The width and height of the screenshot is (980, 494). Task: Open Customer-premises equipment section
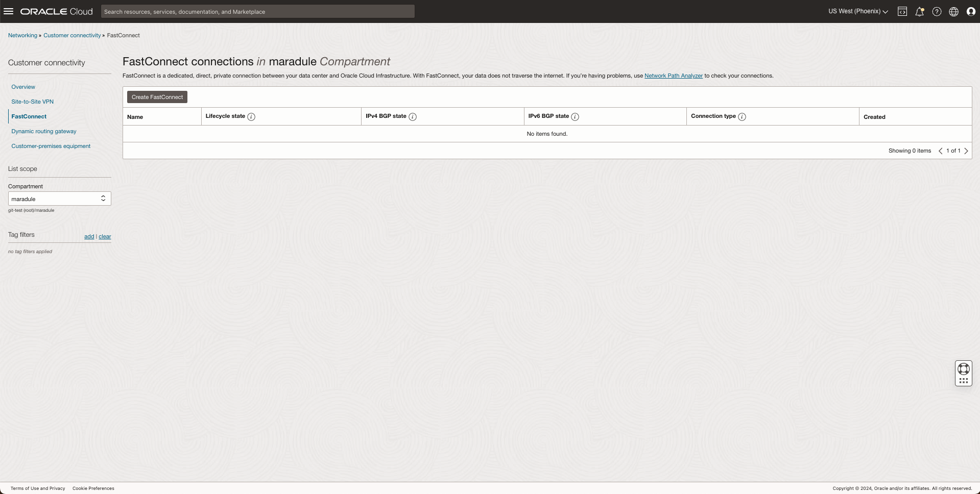click(51, 146)
